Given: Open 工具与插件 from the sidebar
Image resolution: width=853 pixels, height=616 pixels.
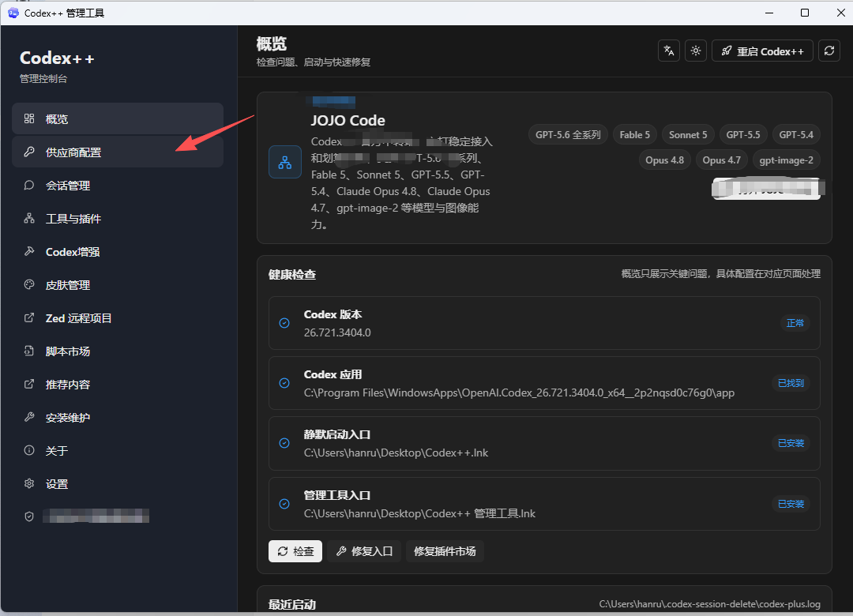Looking at the screenshot, I should click(118, 218).
